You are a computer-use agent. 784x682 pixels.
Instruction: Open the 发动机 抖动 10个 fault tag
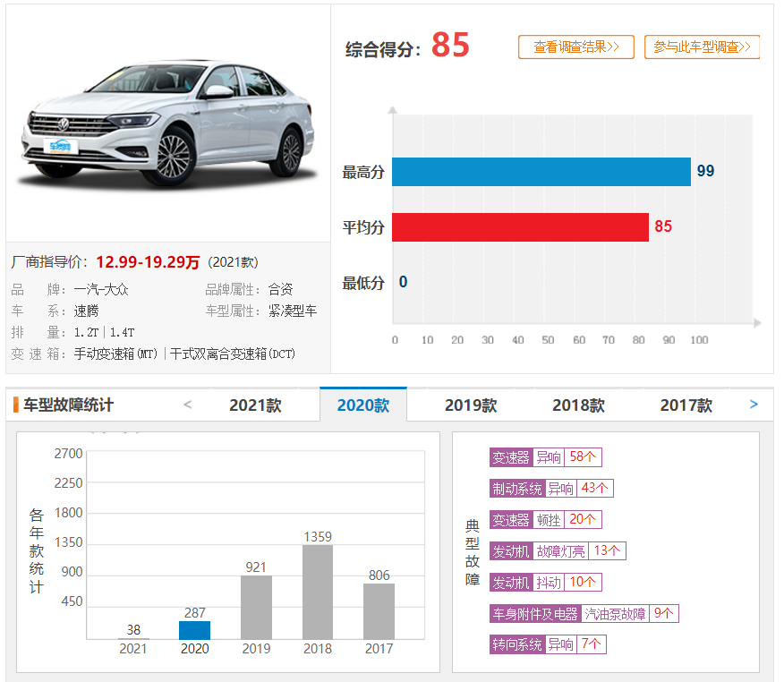(x=546, y=582)
